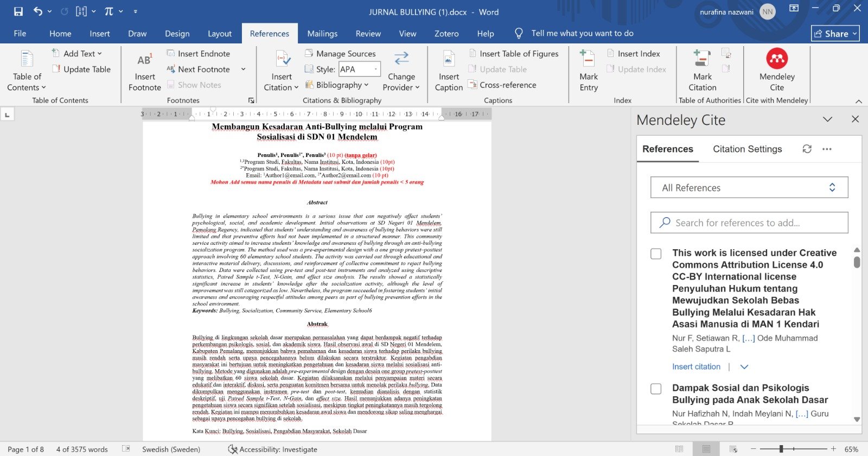Image resolution: width=868 pixels, height=456 pixels.
Task: Click the refresh icon in Mendeley panel
Action: pos(807,149)
